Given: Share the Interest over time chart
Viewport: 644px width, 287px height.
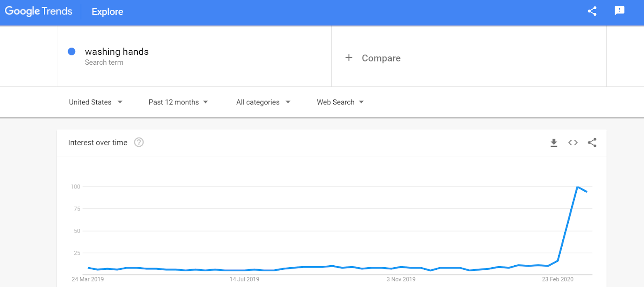Looking at the screenshot, I should tap(592, 143).
